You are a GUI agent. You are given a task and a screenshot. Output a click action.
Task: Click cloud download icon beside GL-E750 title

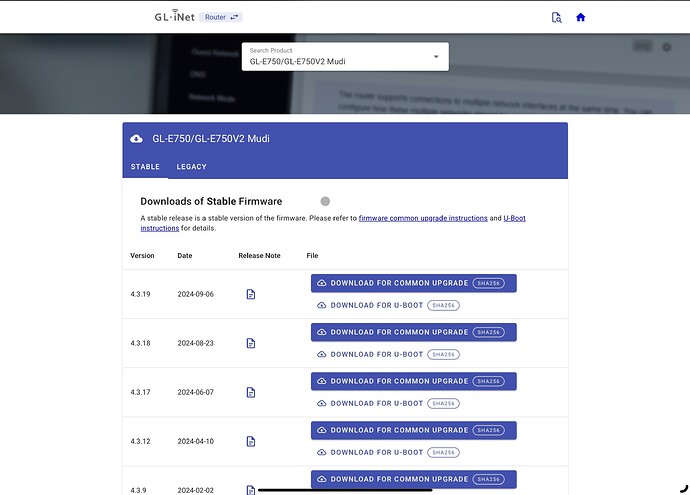pos(137,138)
